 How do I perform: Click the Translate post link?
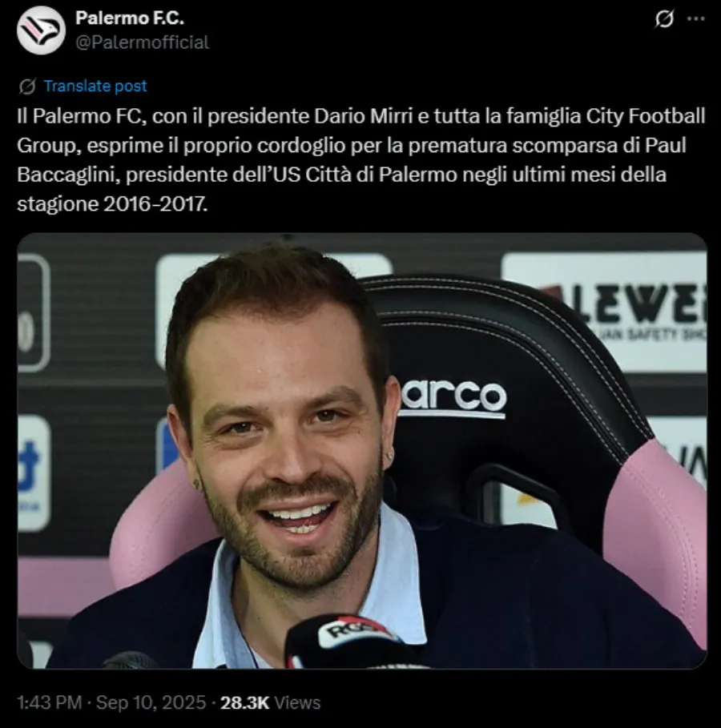click(x=95, y=86)
